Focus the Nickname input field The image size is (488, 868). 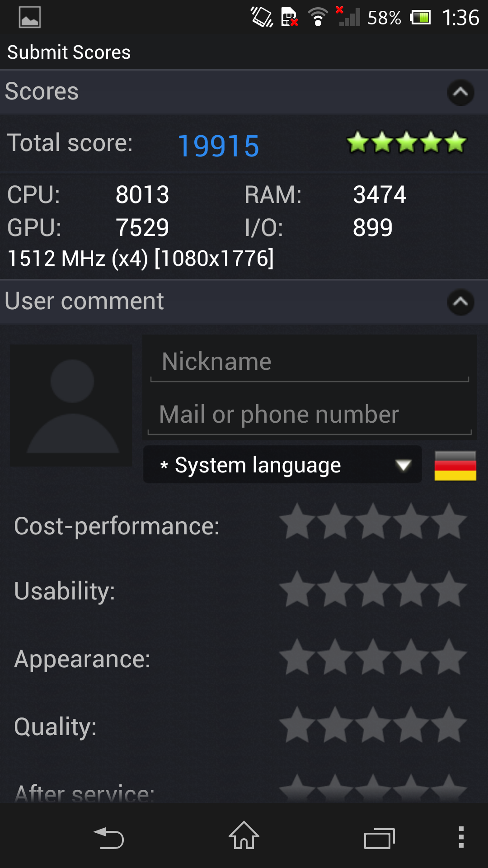pos(310,362)
